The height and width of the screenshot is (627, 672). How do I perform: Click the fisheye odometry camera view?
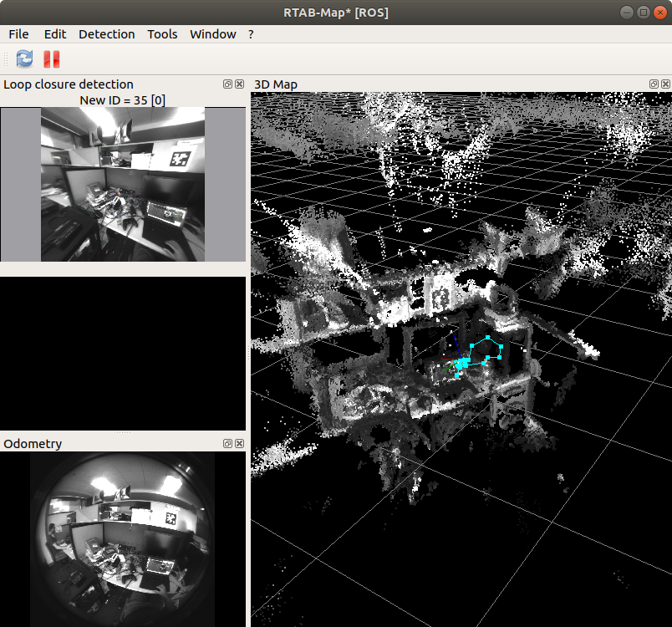click(x=123, y=539)
